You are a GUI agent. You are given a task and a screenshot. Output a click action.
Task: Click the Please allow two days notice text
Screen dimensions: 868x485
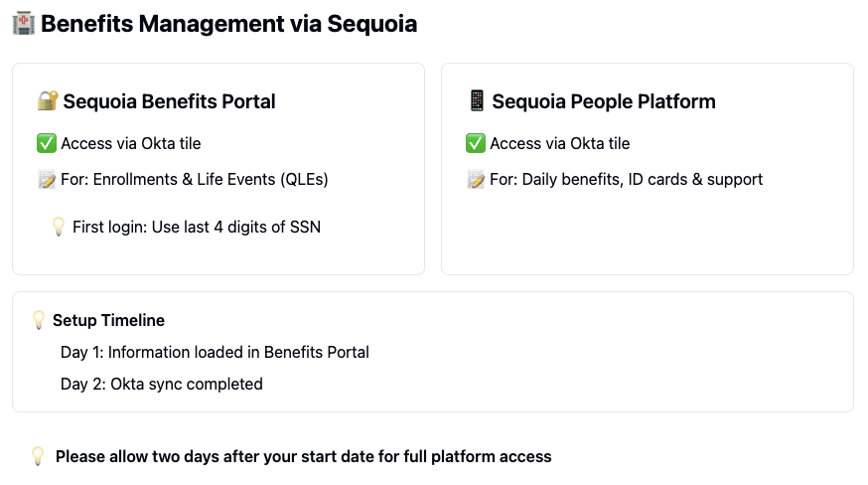click(303, 457)
